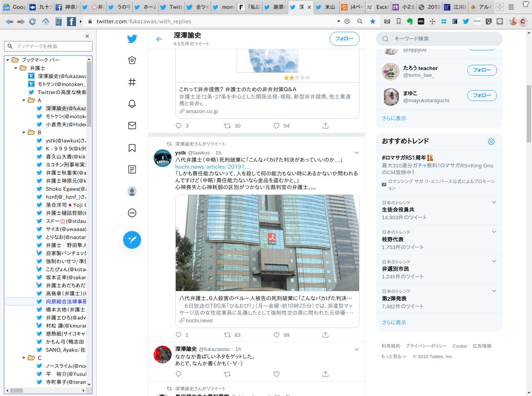Go back with the profile back arrow

point(159,39)
